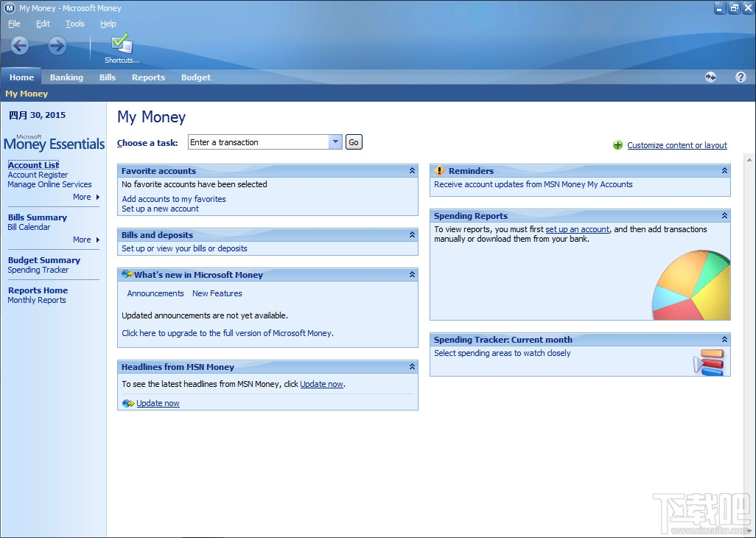The height and width of the screenshot is (538, 756).
Task: Click inline Update now in headlines sentence
Action: [321, 384]
